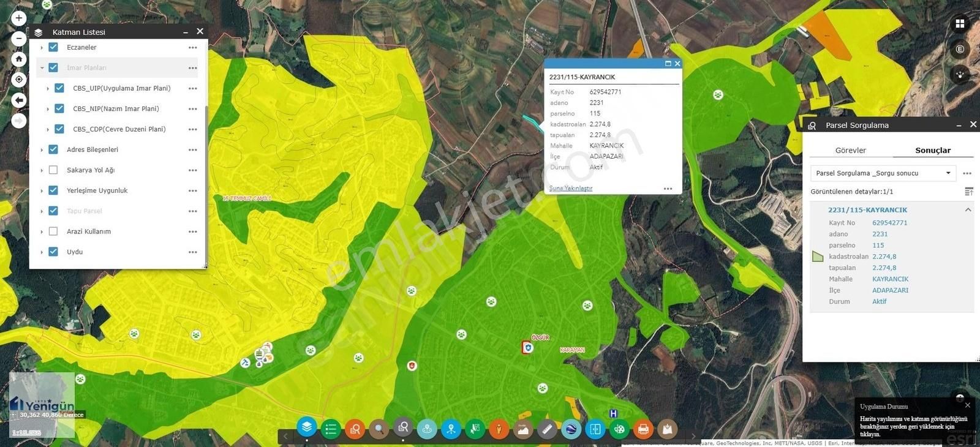Uncheck the Eczaneler layer
The image size is (980, 447).
click(53, 47)
